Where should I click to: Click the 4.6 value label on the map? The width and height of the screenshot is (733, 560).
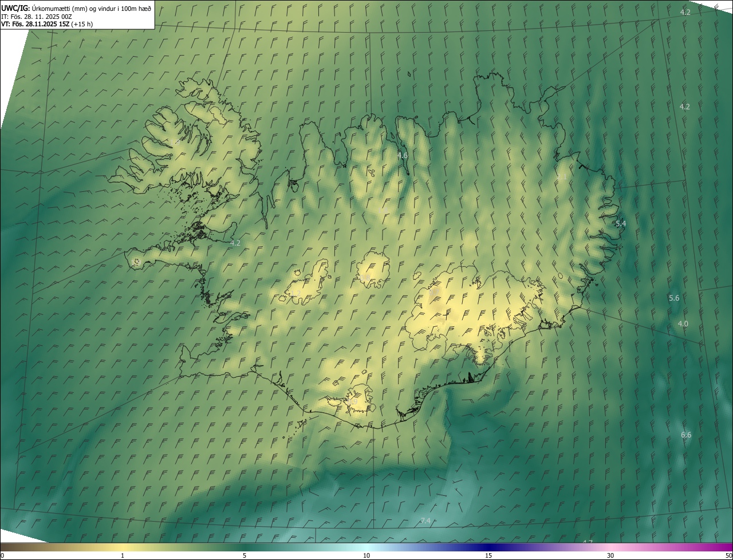(x=403, y=155)
